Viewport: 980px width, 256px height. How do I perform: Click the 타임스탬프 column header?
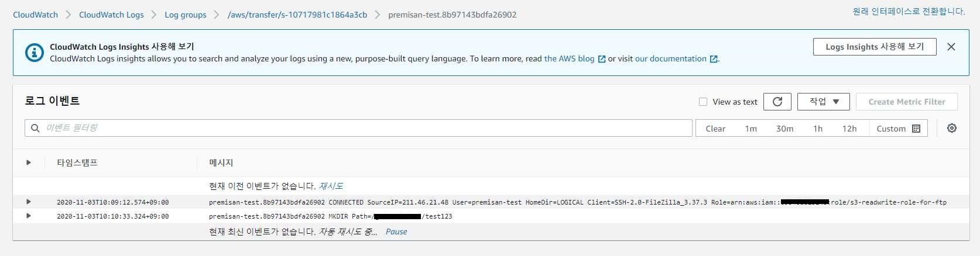click(77, 162)
